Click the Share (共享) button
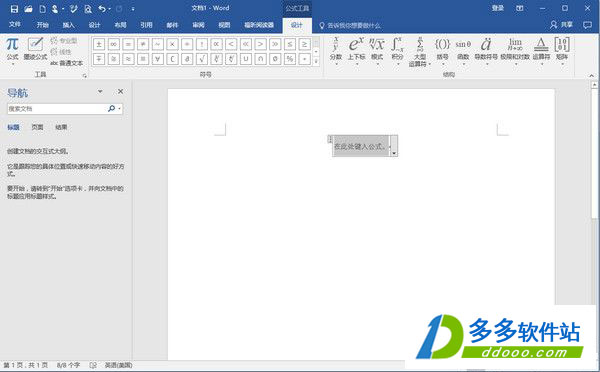 click(561, 25)
